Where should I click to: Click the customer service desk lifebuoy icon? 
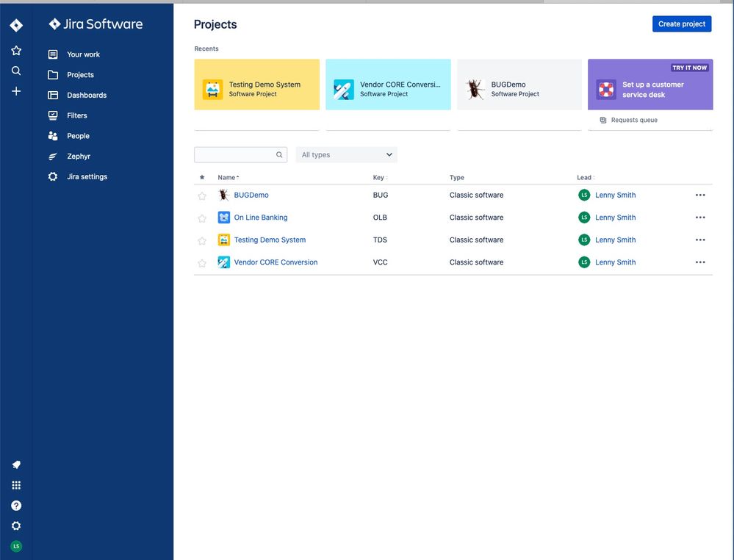click(605, 90)
